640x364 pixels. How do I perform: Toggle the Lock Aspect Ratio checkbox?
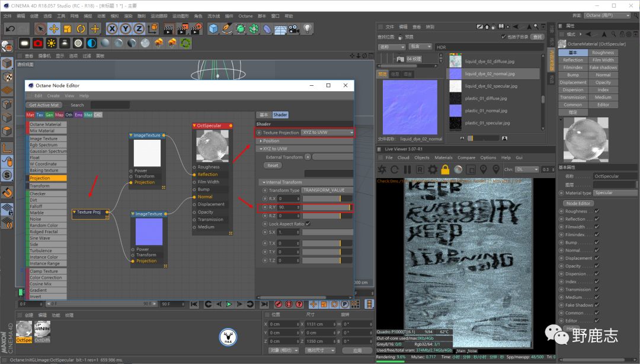coord(308,224)
